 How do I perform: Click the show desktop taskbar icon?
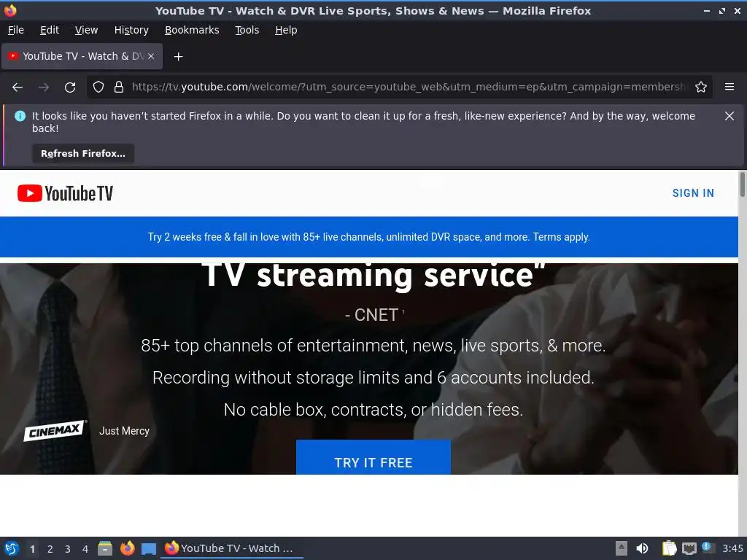tap(149, 549)
